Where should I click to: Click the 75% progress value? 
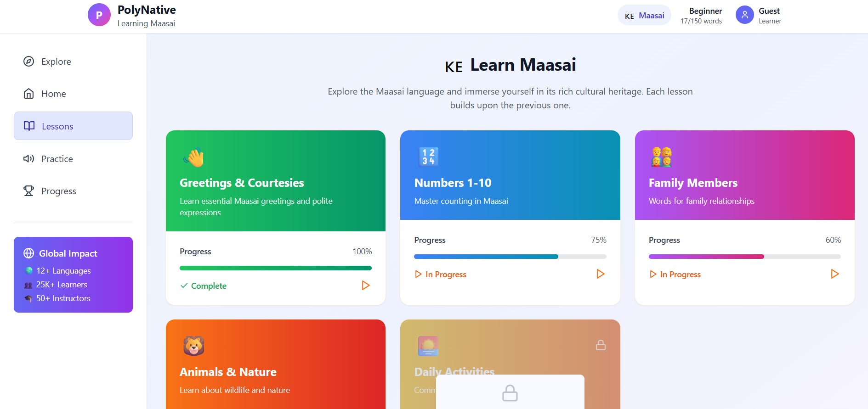pos(599,240)
